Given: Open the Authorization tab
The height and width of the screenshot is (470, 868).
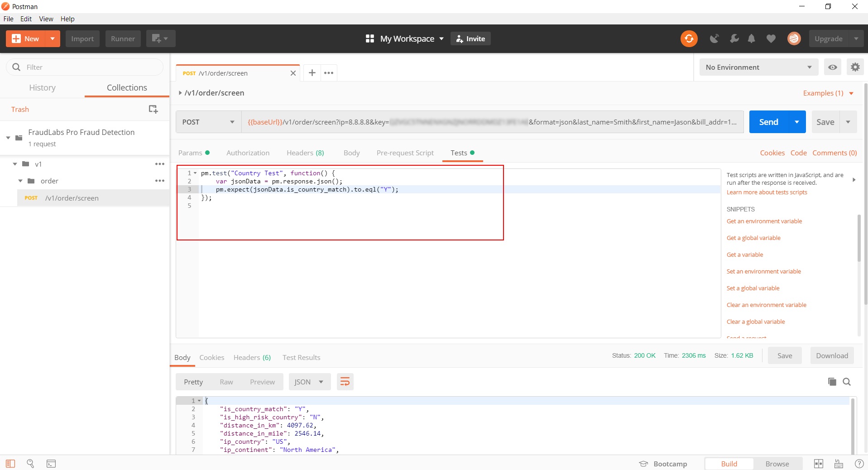Looking at the screenshot, I should [248, 153].
